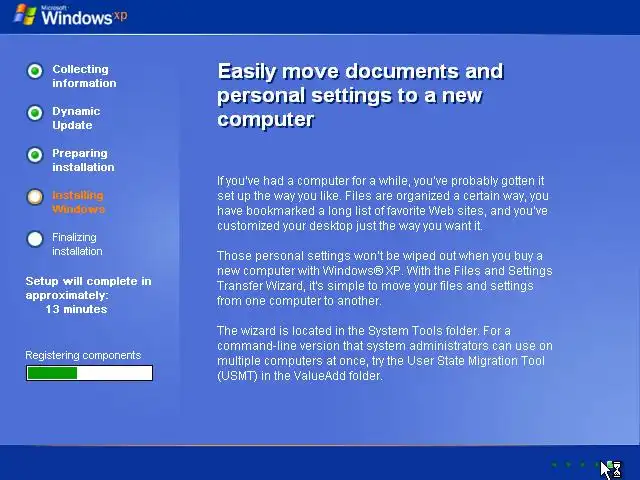Click the "Finalizing installation" step label

point(77,244)
